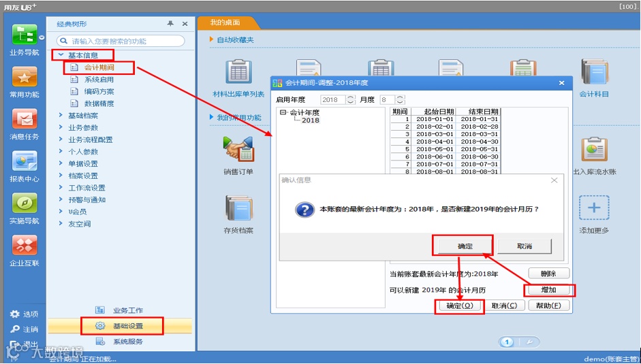This screenshot has height=364, width=641.
Task: Expand 友空间 tree node
Action: click(x=61, y=223)
